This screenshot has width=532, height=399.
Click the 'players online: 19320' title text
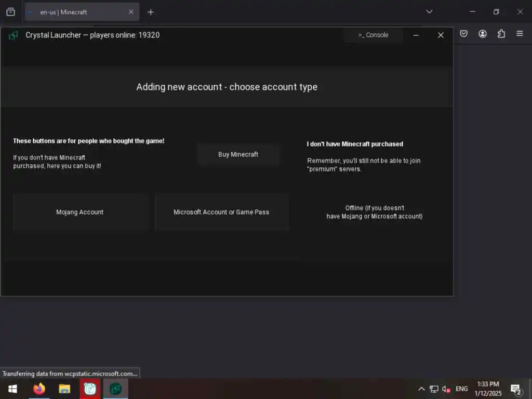(x=125, y=35)
